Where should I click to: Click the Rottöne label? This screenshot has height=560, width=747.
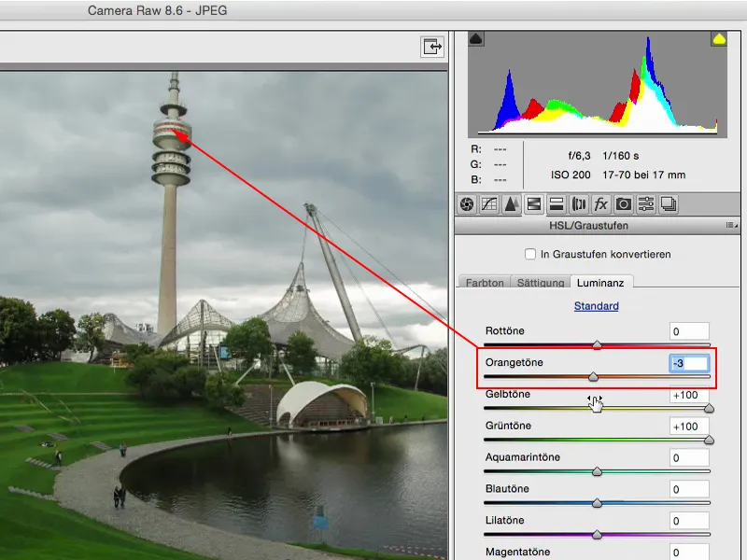504,330
